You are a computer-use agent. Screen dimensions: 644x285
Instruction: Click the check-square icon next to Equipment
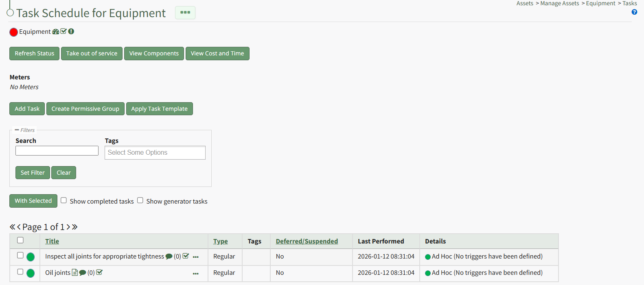[64, 31]
